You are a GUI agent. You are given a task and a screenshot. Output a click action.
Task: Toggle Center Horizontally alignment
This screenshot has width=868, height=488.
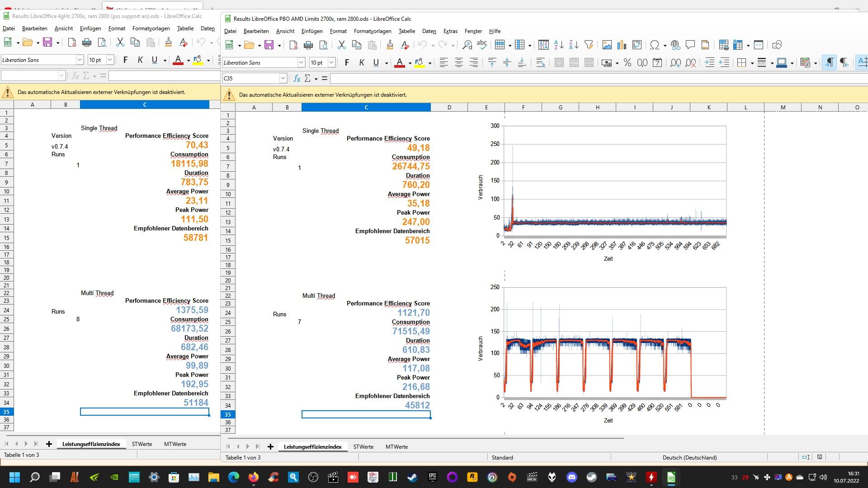click(458, 63)
